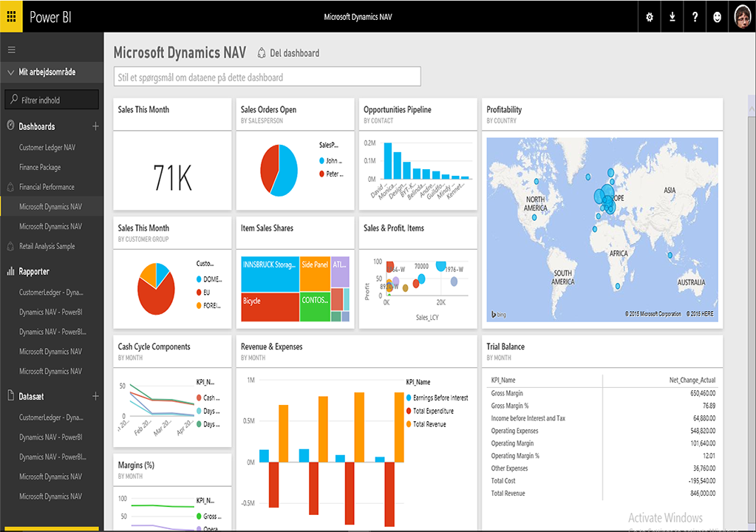The height and width of the screenshot is (532, 756).
Task: Click the Datasæt section header
Action: [x=31, y=396]
